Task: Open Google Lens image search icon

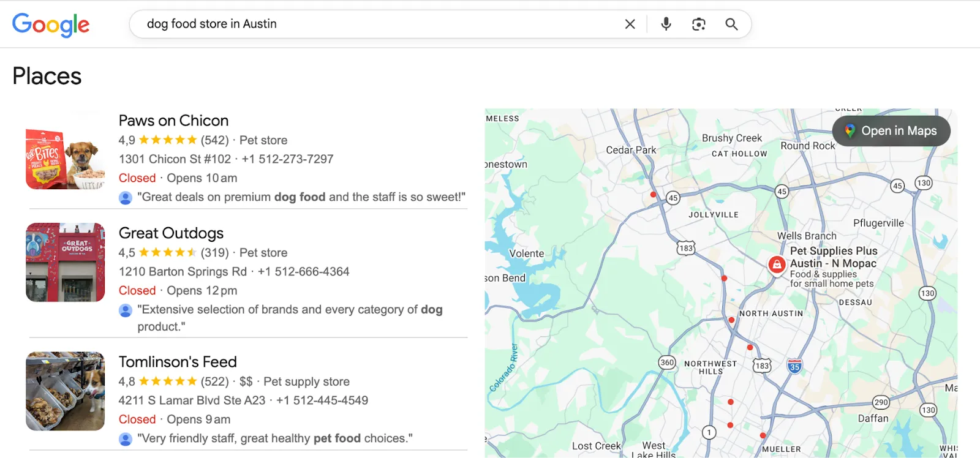Action: tap(698, 24)
